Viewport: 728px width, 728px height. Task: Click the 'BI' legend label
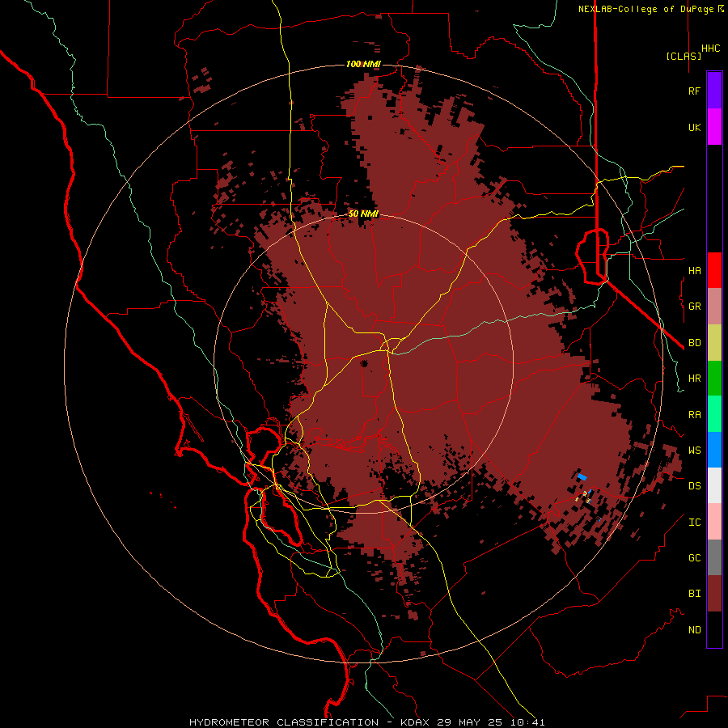(695, 594)
